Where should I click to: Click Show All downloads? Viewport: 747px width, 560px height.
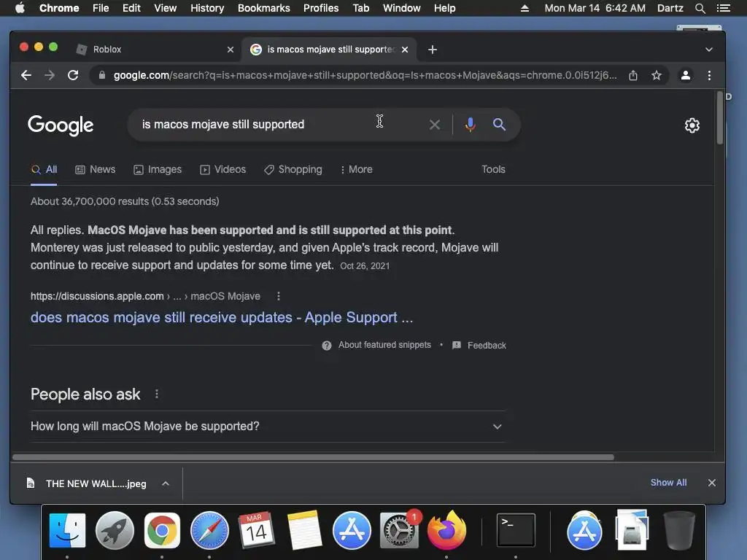click(x=668, y=483)
